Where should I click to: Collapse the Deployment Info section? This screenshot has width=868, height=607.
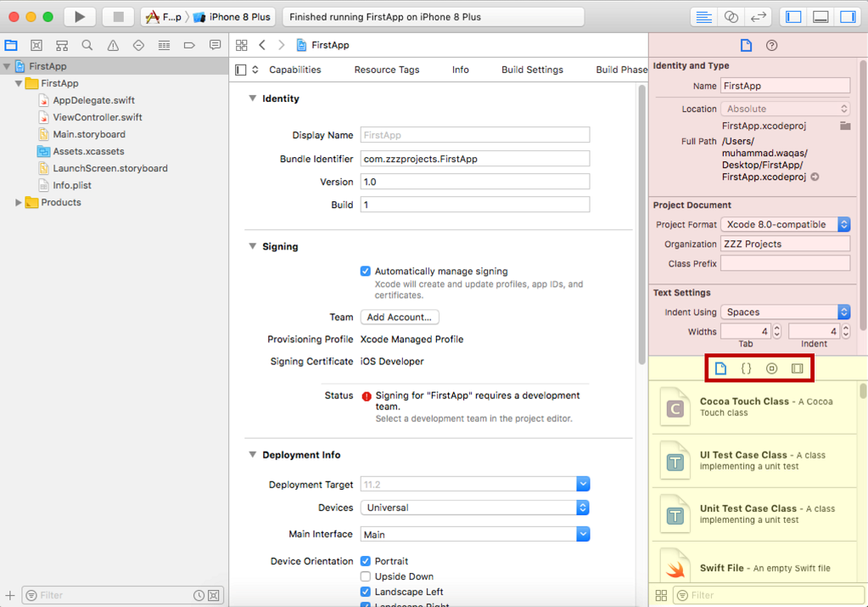[253, 455]
